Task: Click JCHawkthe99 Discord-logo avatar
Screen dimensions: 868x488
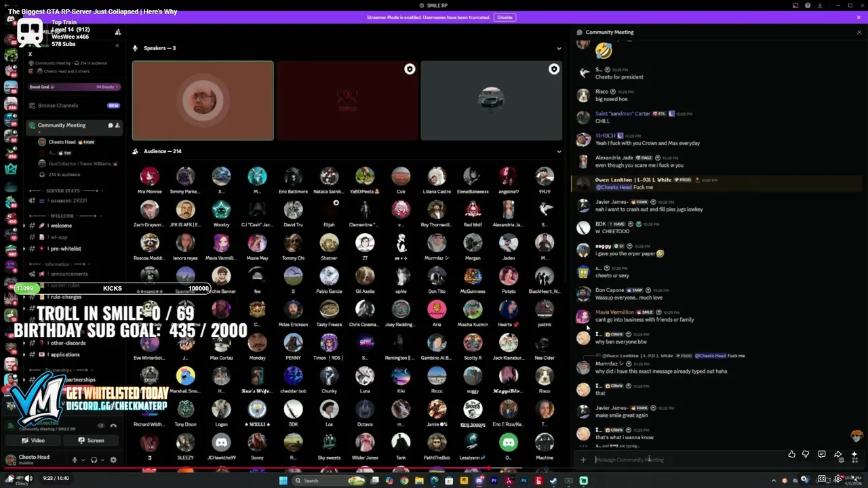Action: click(221, 443)
